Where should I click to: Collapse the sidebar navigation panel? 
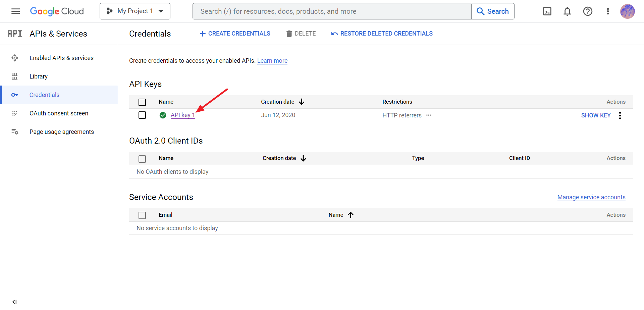14,302
